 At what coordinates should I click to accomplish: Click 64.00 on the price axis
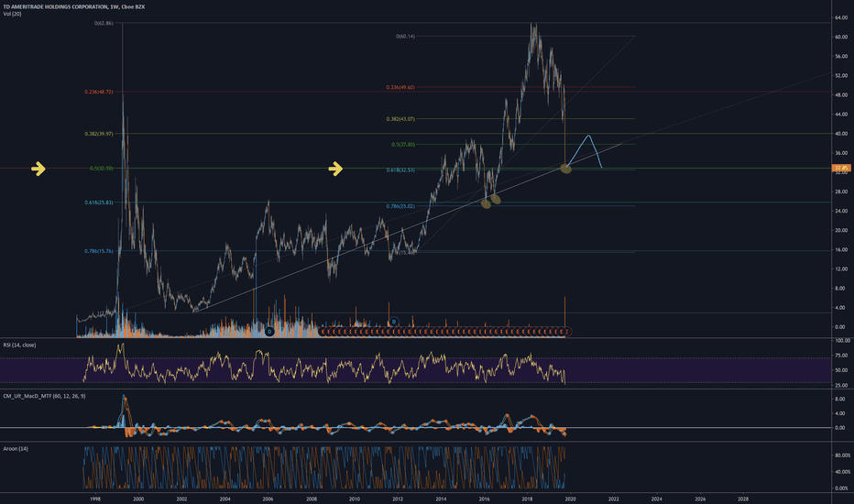coord(841,17)
